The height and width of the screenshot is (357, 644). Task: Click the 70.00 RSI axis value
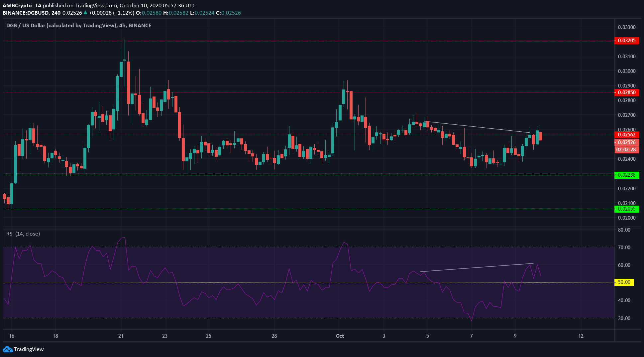(624, 248)
